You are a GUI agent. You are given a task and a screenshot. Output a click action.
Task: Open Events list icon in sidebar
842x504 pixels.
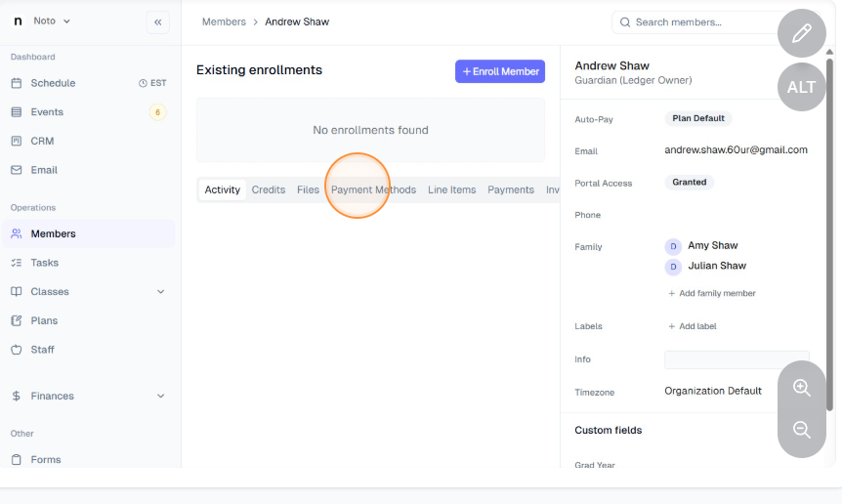(x=17, y=112)
